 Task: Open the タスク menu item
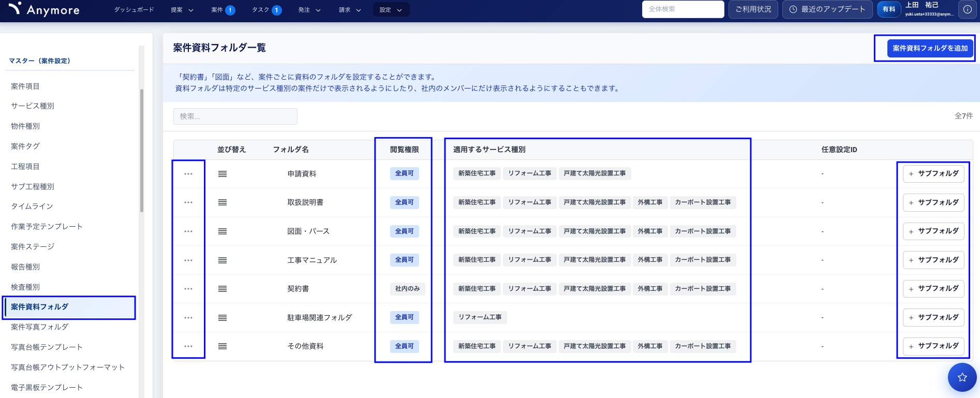tap(260, 10)
